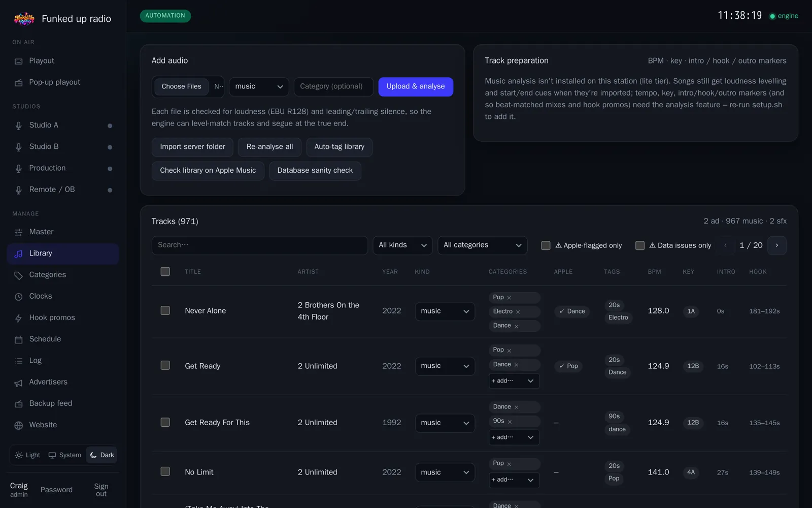The image size is (812, 508).
Task: Click the Pop-up playout radio icon
Action: tap(19, 82)
